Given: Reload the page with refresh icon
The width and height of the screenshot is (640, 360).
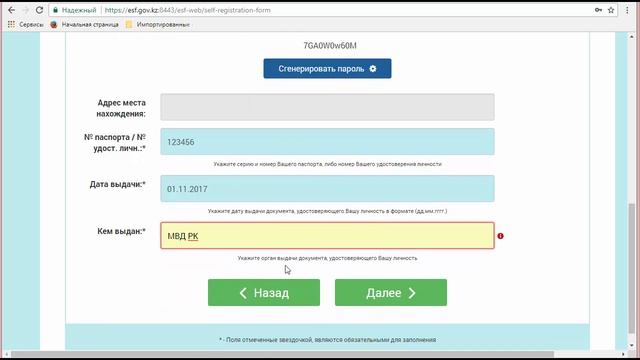Looking at the screenshot, I should point(39,10).
